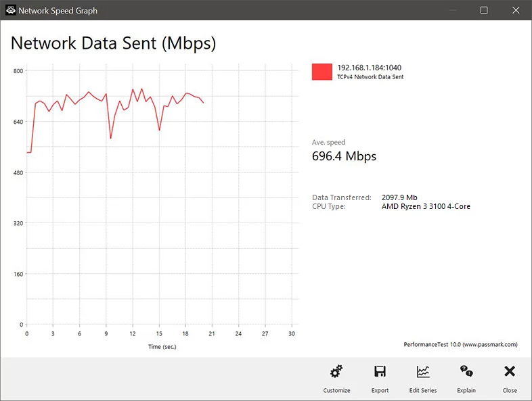Click the 640 value on the y-axis
This screenshot has height=401, width=532.
18,122
